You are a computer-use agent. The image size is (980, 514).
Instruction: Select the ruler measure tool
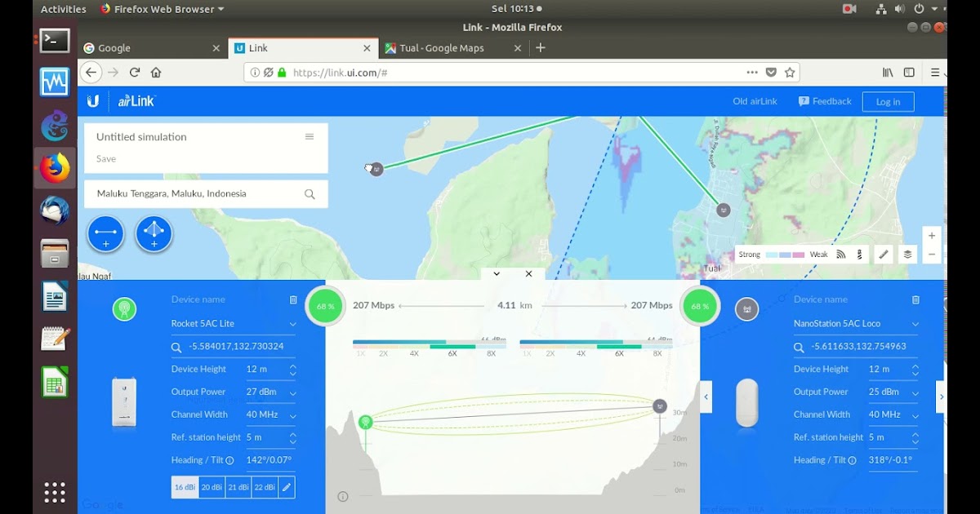[x=884, y=255]
